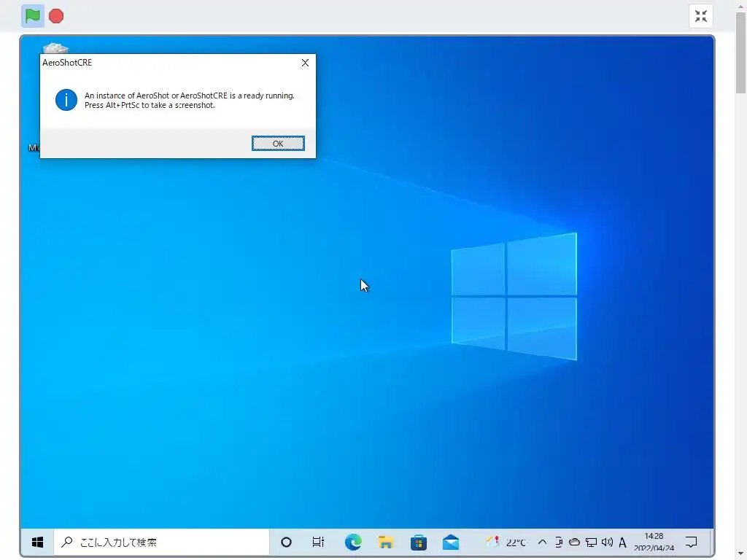Expand the hidden system tray icons
The image size is (747, 560).
click(542, 542)
